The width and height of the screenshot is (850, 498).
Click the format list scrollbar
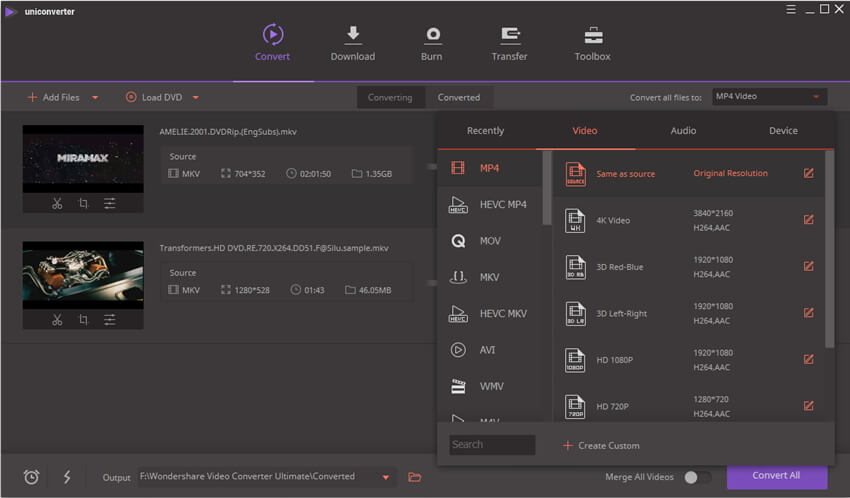[547, 187]
